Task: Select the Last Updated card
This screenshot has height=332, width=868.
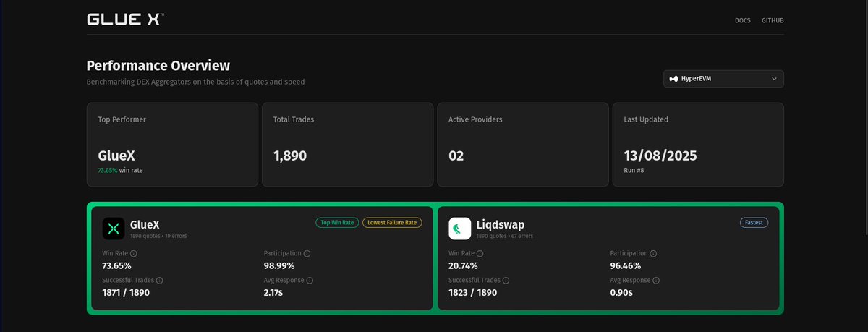Action: click(x=698, y=145)
